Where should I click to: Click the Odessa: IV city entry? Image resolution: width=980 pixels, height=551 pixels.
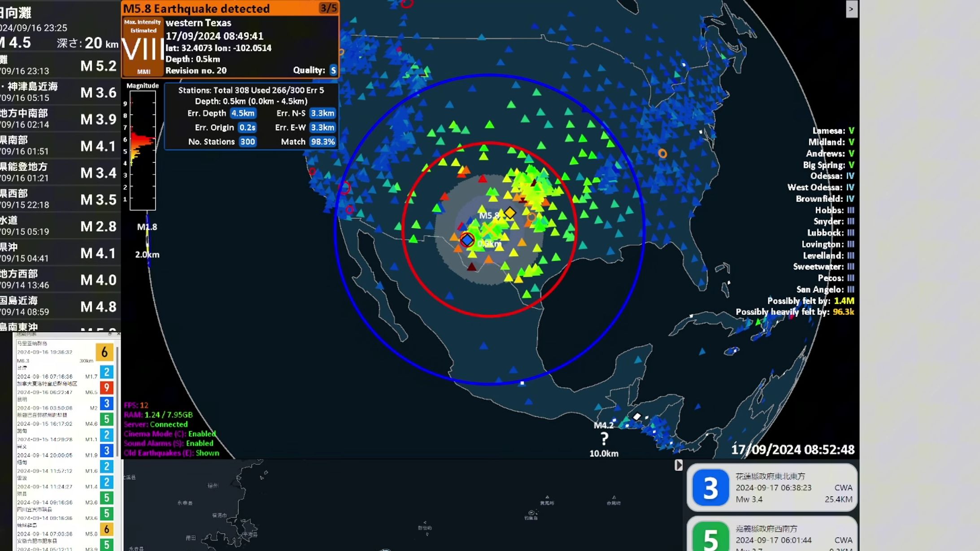(x=832, y=176)
